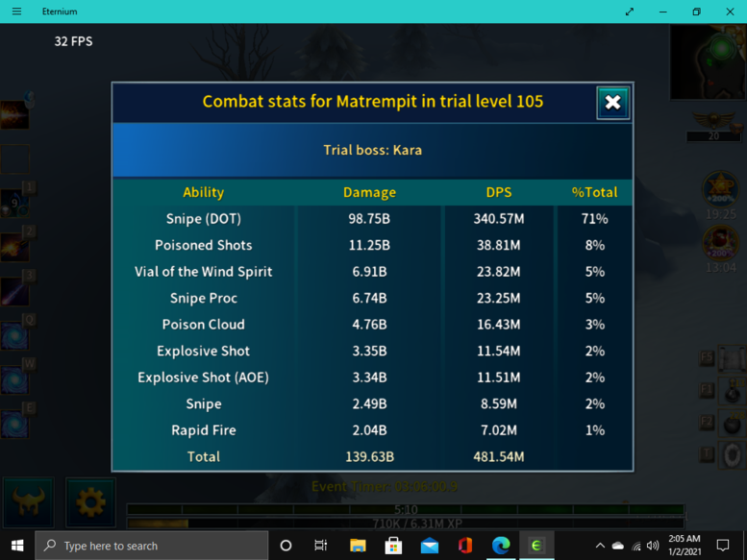The height and width of the screenshot is (560, 747).
Task: Click the boost icon with the 19:25 timer
Action: click(x=719, y=189)
